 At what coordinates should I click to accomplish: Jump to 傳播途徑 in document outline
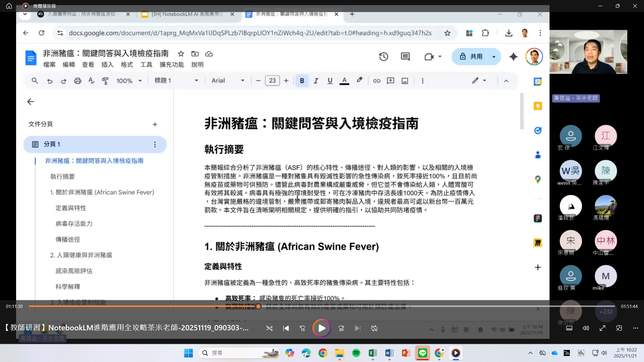pos(68,239)
